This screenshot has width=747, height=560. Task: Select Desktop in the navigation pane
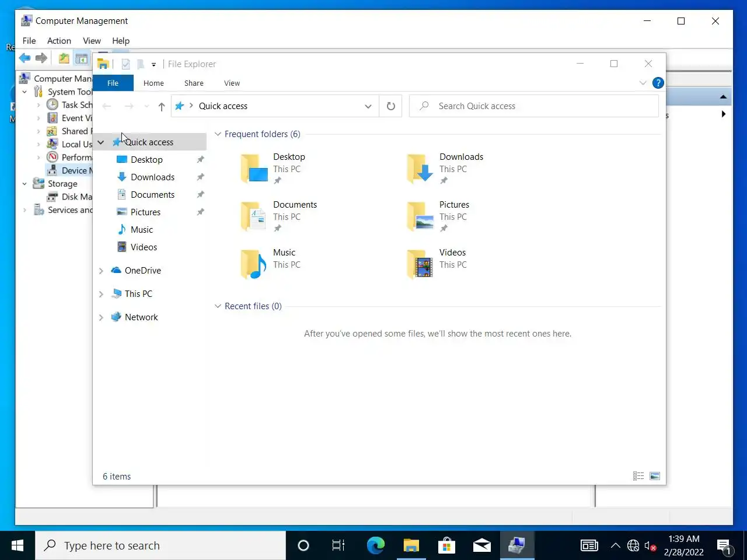click(x=146, y=160)
